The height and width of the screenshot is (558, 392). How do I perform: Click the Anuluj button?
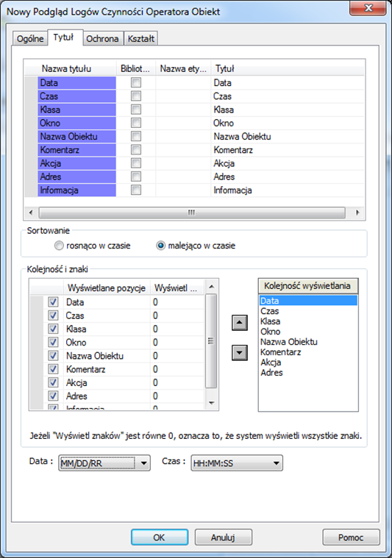click(224, 537)
